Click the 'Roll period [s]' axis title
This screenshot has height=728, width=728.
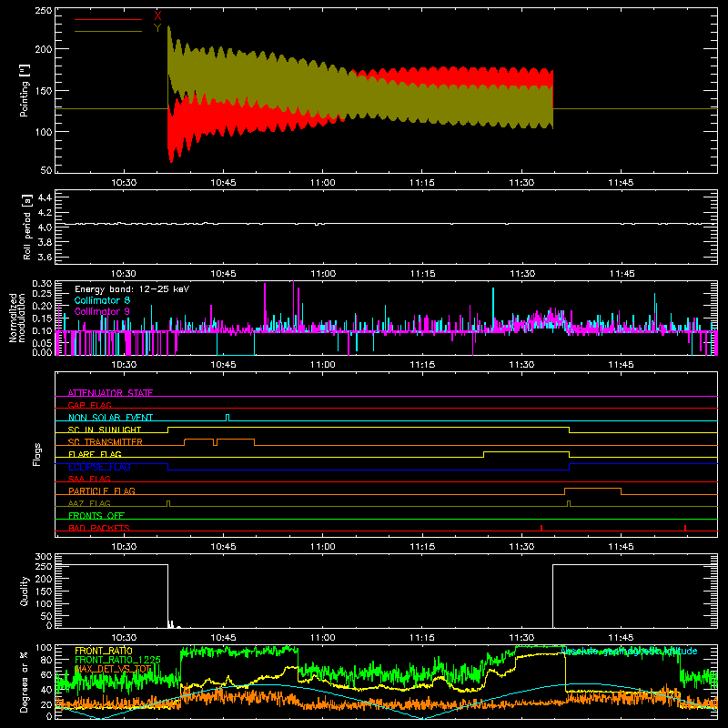click(x=27, y=227)
